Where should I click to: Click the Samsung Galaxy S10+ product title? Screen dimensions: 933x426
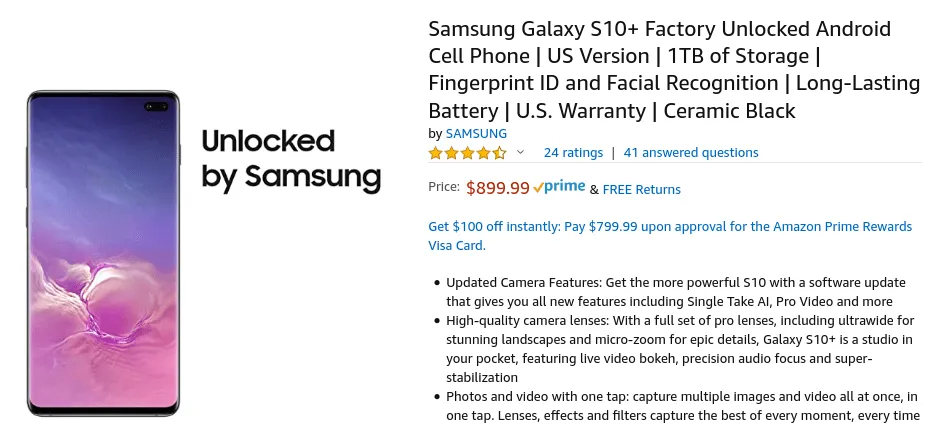660,70
